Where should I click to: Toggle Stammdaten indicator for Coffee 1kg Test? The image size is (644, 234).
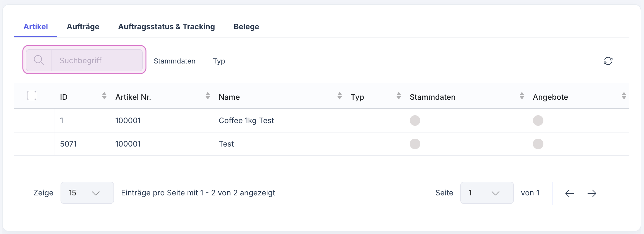click(415, 121)
